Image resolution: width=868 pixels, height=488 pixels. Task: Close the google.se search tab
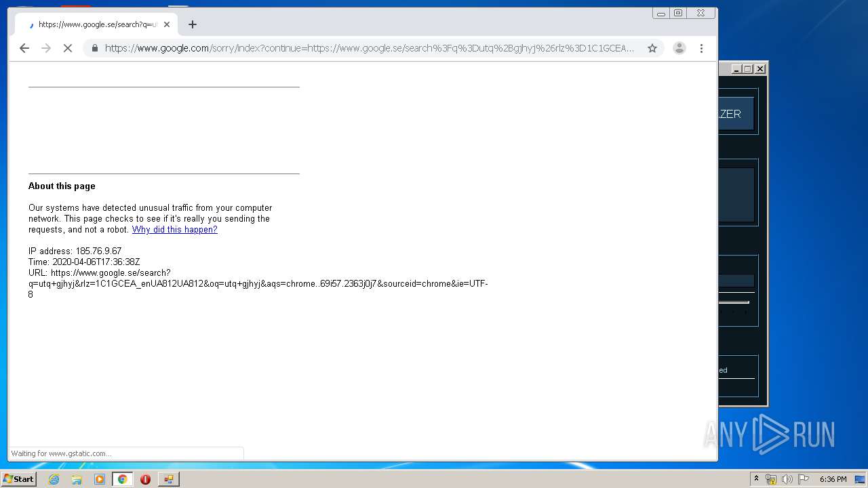click(x=167, y=24)
